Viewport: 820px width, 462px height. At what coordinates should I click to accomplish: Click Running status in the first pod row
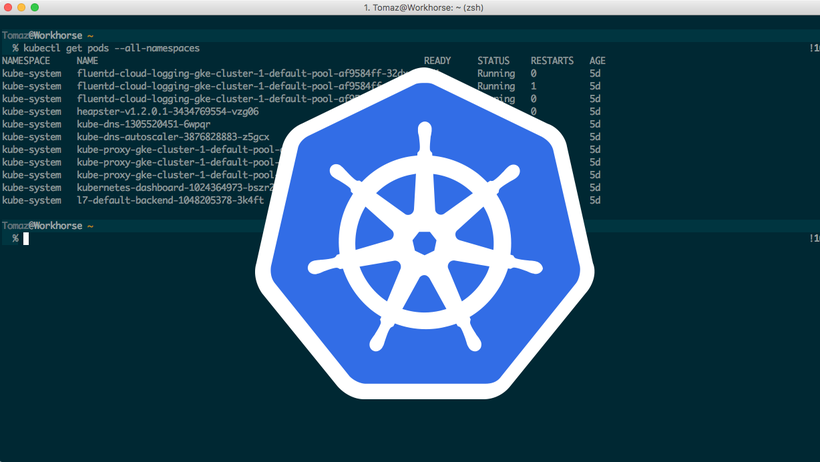click(x=496, y=73)
